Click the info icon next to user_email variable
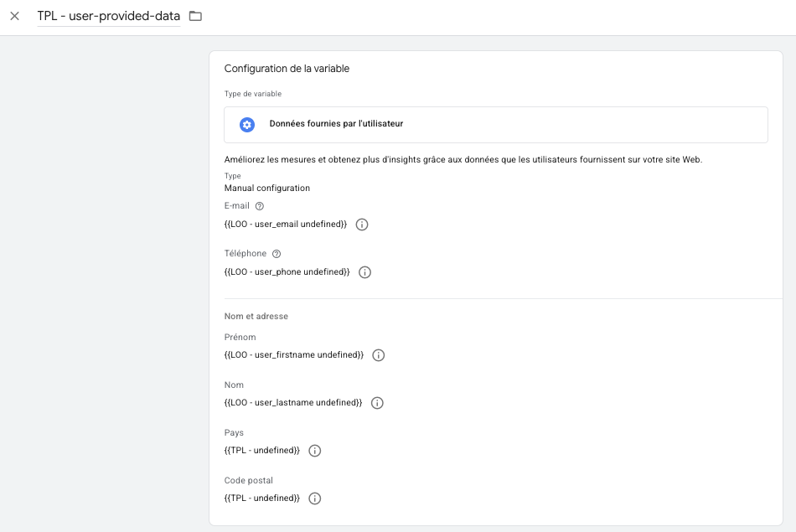796x532 pixels. pos(362,225)
